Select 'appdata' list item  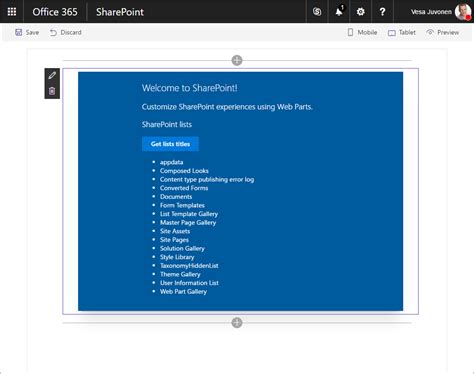pos(171,162)
